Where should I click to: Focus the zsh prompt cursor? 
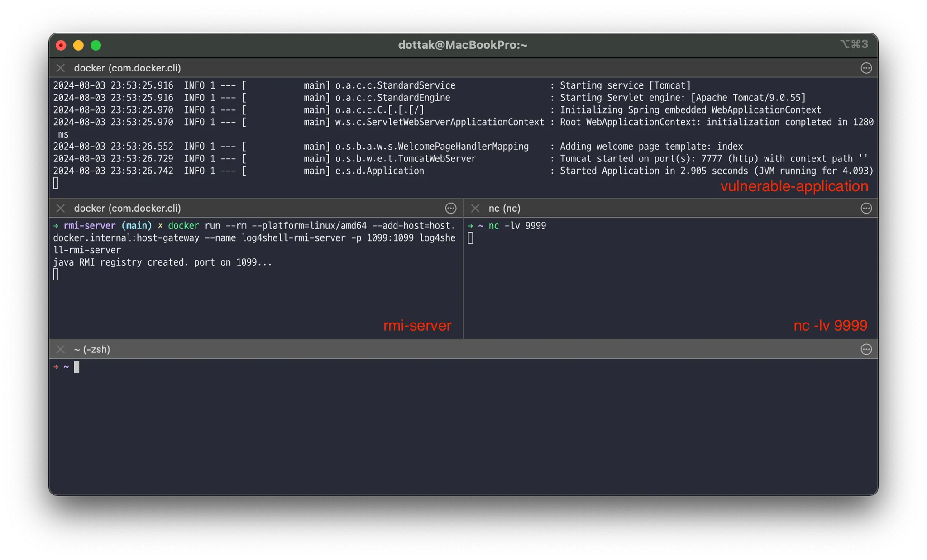coord(76,367)
